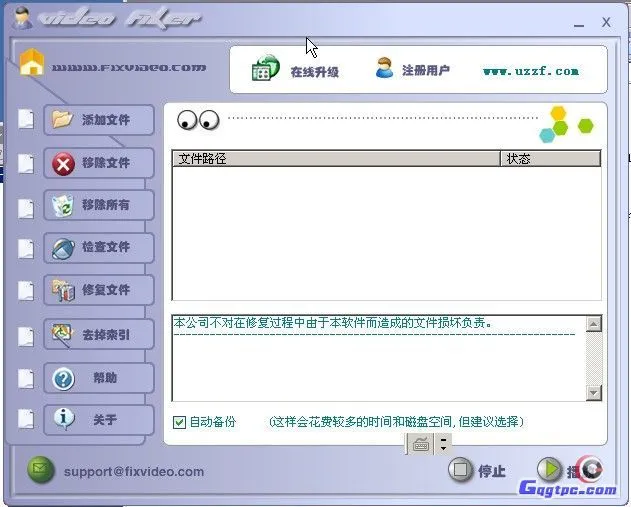Click the 修复文件 repair icon

pyautogui.click(x=63, y=290)
